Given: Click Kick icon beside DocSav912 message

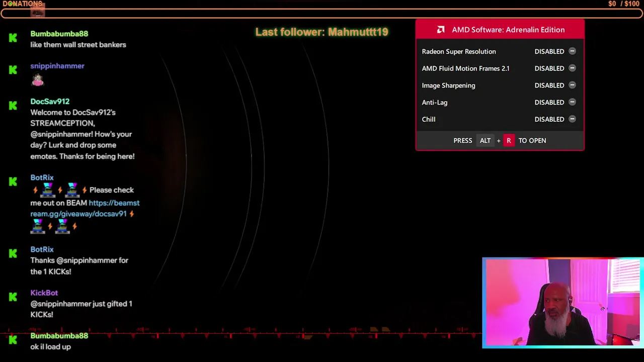Looking at the screenshot, I should 13,105.
